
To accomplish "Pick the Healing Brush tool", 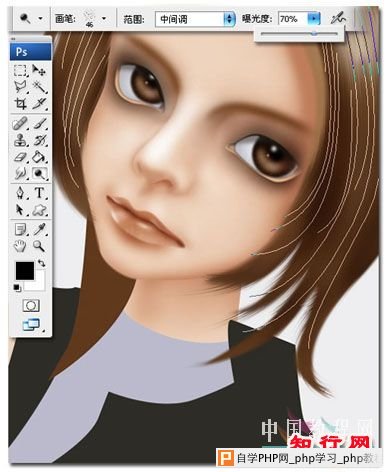I will pos(20,124).
